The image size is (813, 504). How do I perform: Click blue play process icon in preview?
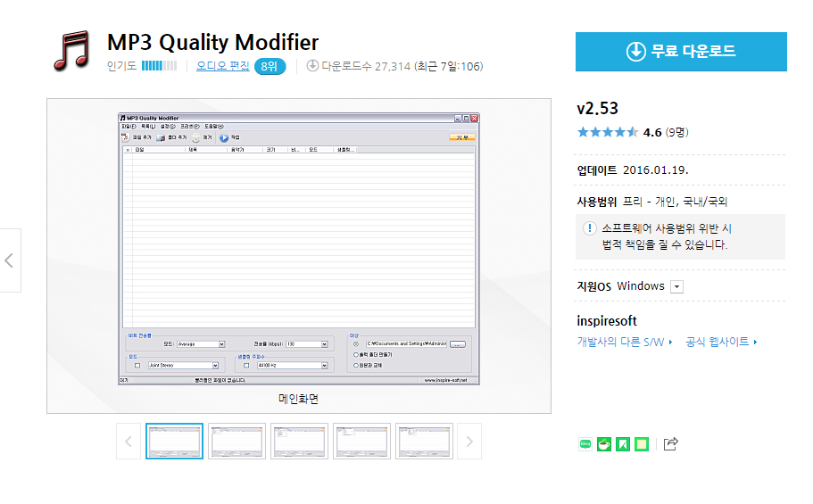[224, 138]
